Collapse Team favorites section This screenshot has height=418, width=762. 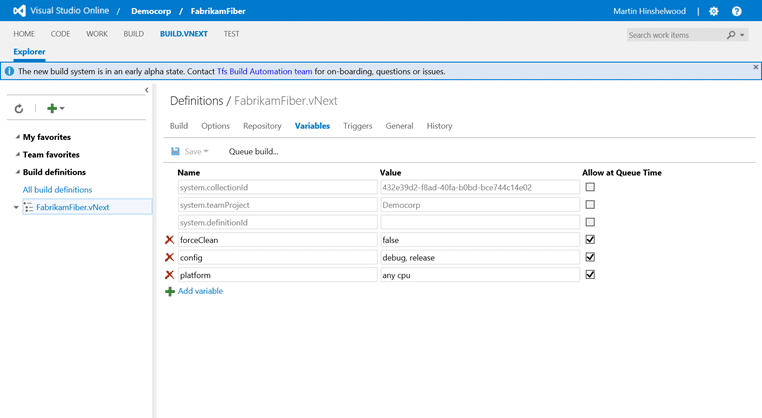click(x=17, y=155)
